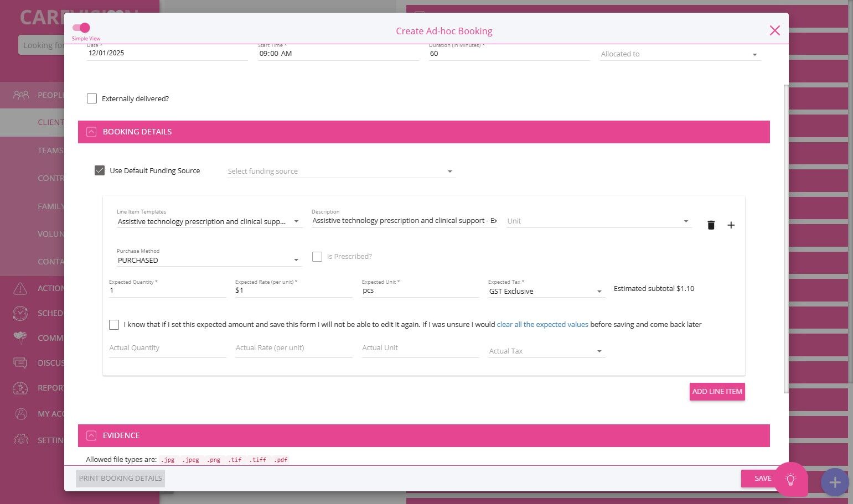Viewport: 853px width, 504px height.
Task: Open the lightbulb help tips button
Action: click(790, 479)
